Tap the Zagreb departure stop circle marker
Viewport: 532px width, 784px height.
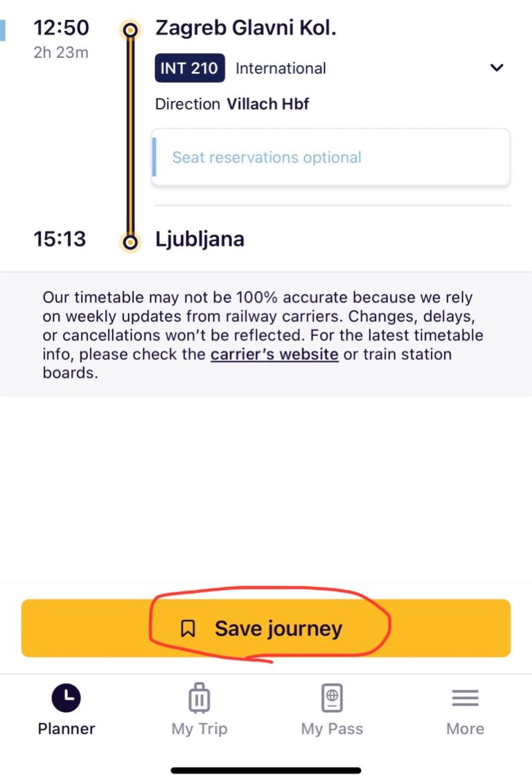click(x=130, y=30)
